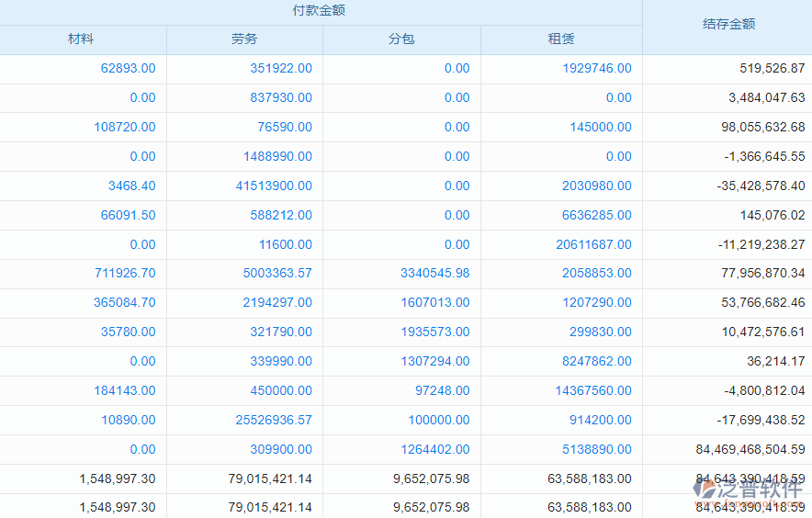Open the 3340545.98 subcontract payment link

point(435,274)
